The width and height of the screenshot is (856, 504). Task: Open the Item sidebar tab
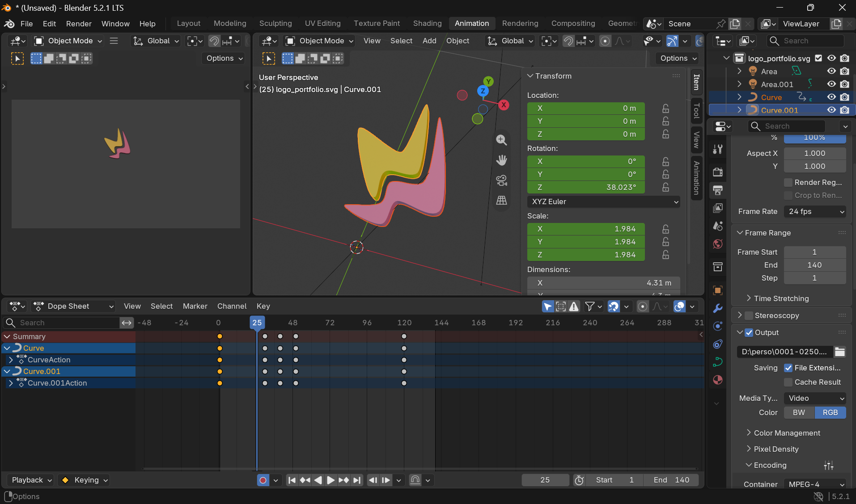coord(696,82)
